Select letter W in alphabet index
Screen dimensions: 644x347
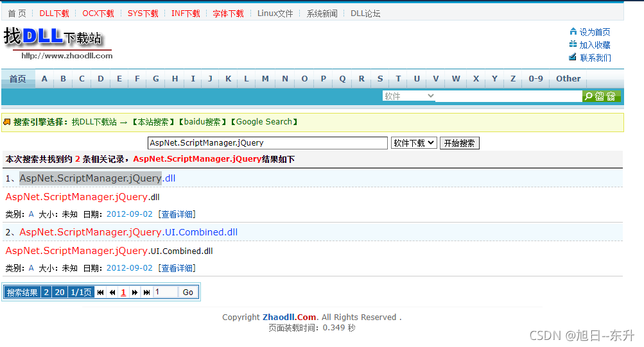click(456, 79)
